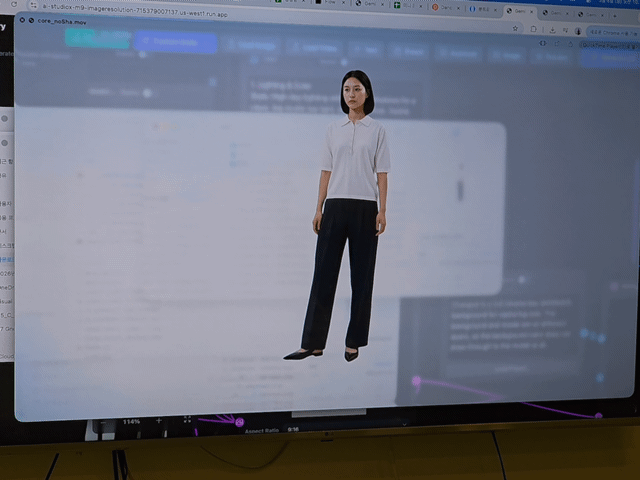Click the site info icon left of URL
Image resolution: width=640 pixels, height=480 pixels.
coord(33,5)
